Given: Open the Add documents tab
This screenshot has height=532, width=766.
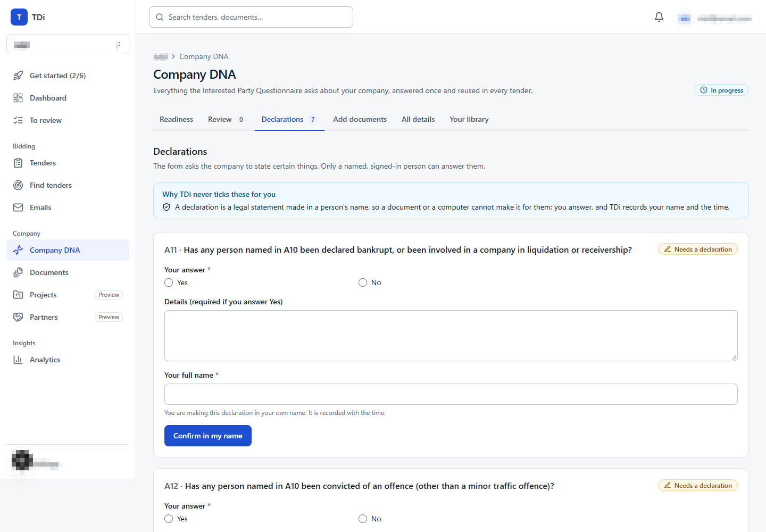Looking at the screenshot, I should click(x=360, y=119).
